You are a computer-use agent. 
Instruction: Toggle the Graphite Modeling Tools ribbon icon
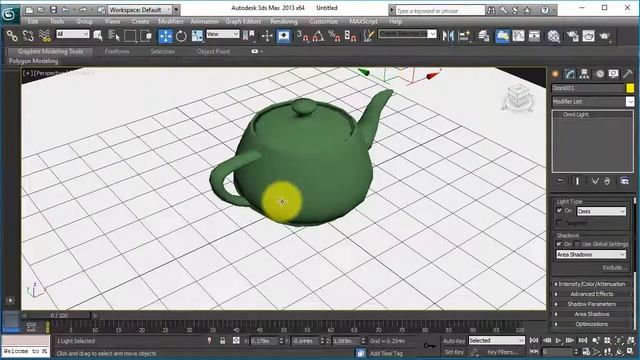502,36
